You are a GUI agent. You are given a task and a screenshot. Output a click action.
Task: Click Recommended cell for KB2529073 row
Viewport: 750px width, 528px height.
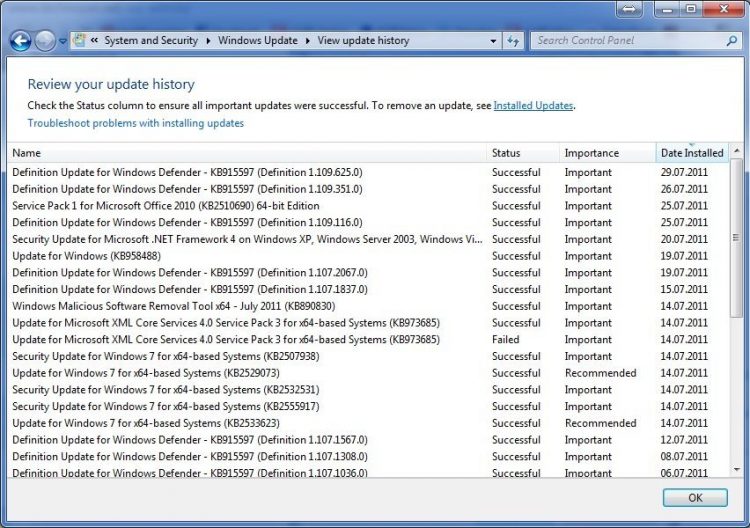point(601,374)
